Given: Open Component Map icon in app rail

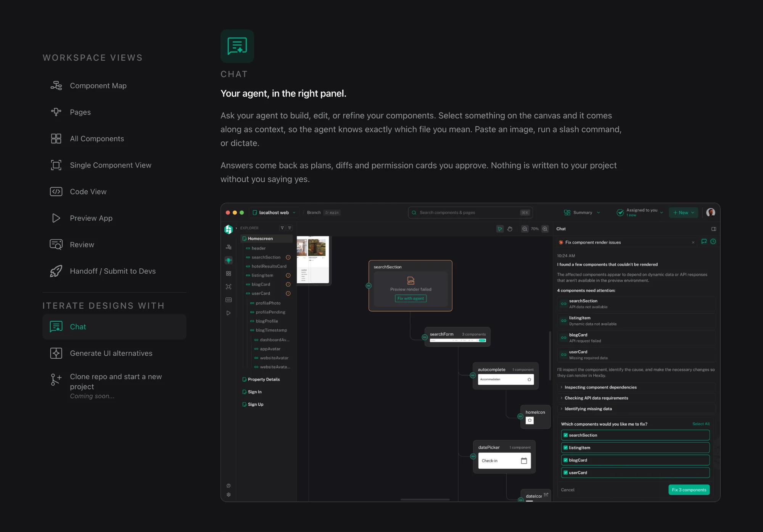Looking at the screenshot, I should [229, 247].
